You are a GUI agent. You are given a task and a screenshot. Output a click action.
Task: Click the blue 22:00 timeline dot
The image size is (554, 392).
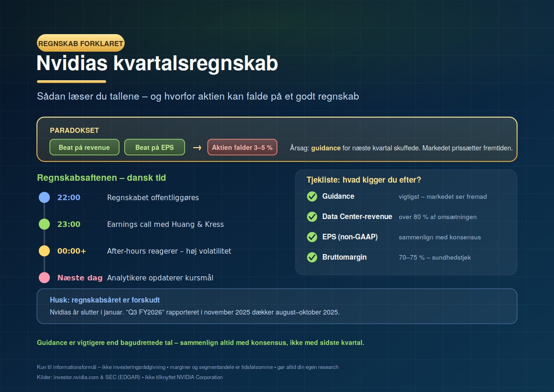[44, 197]
